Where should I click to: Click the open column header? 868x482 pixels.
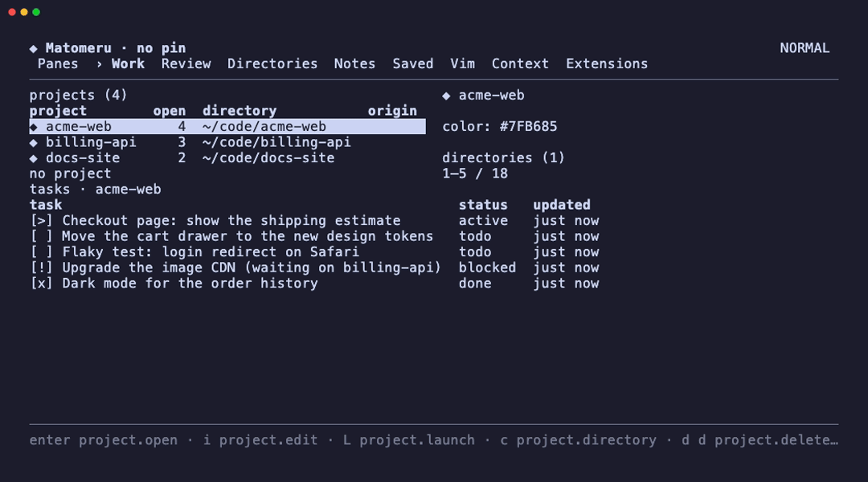170,111
